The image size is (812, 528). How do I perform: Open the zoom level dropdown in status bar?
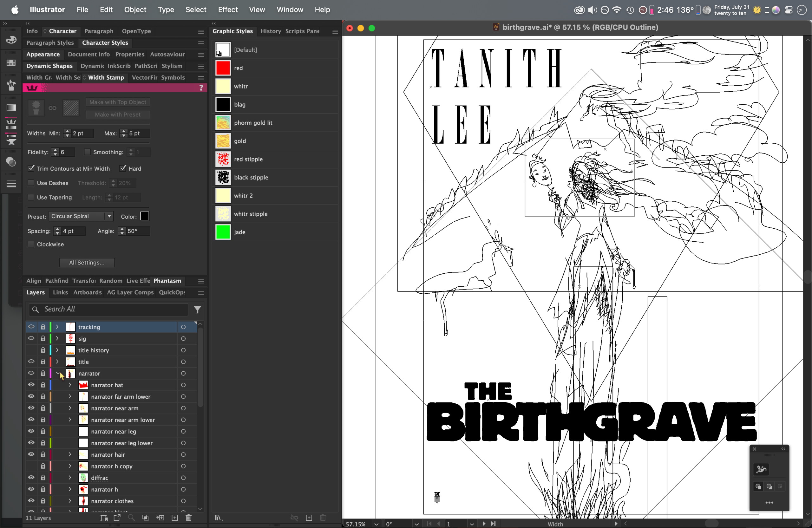pos(376,524)
